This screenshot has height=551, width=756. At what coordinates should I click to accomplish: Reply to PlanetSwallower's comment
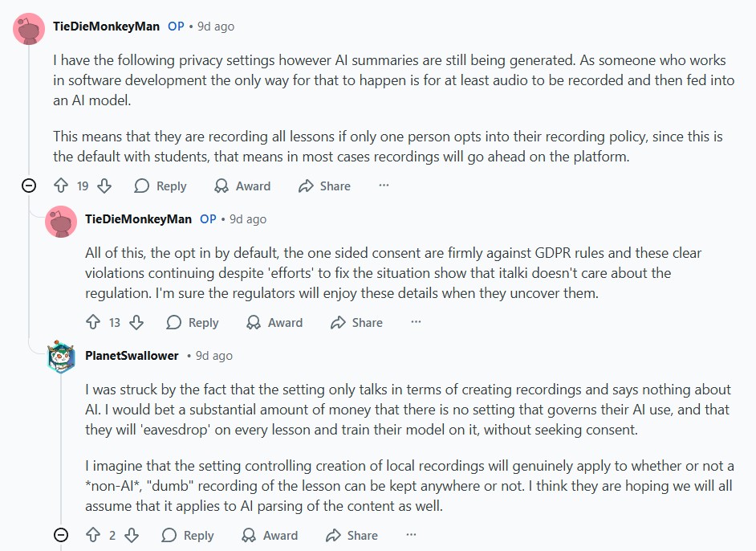click(188, 535)
